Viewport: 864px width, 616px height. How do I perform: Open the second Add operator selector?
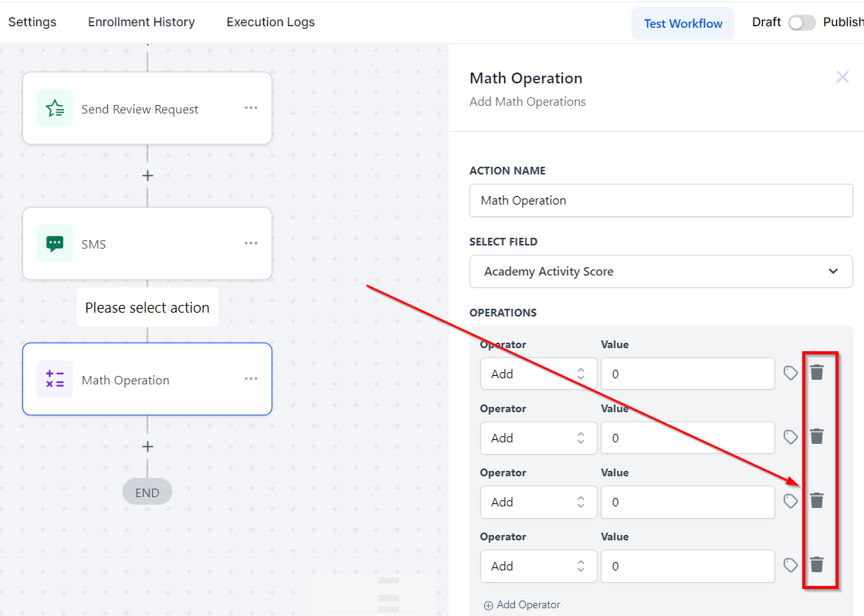coord(538,438)
